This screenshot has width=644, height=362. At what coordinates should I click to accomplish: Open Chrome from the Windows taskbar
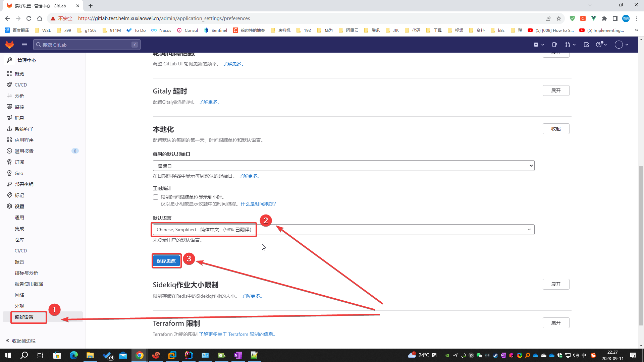140,355
